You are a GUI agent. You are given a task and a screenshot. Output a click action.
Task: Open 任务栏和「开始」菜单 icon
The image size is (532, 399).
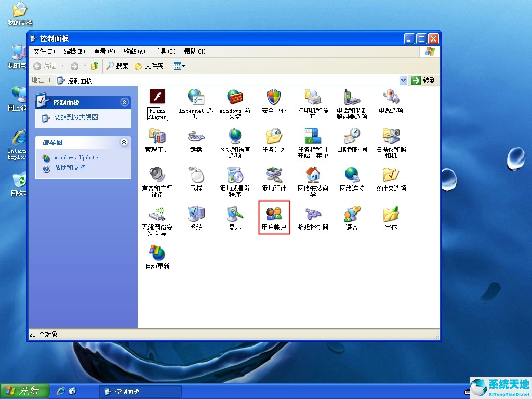tap(313, 143)
